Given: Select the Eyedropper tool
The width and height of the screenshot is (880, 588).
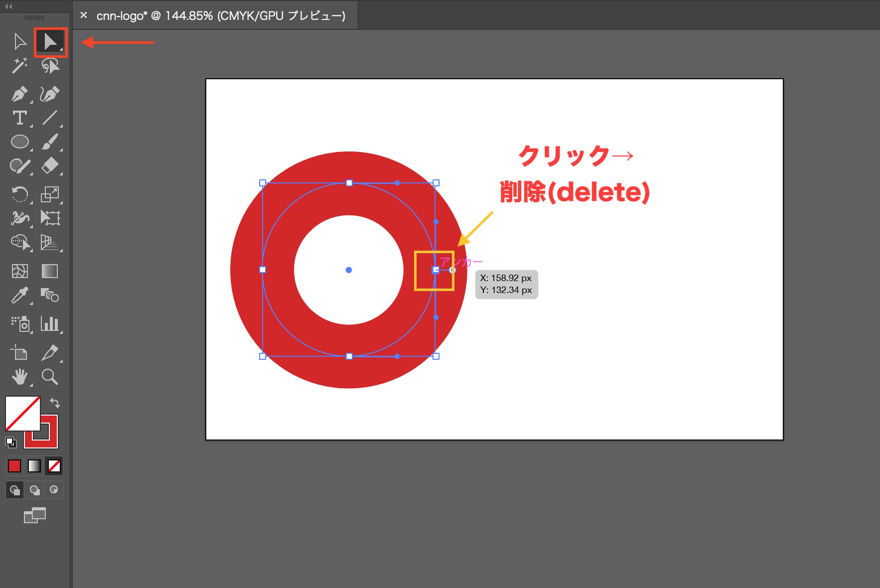Looking at the screenshot, I should pyautogui.click(x=20, y=295).
